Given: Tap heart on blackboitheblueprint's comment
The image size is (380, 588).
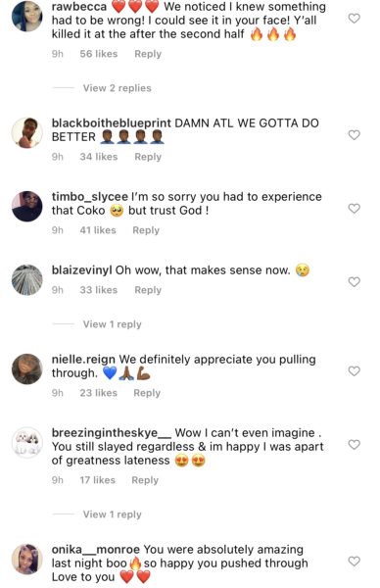Looking at the screenshot, I should [355, 134].
